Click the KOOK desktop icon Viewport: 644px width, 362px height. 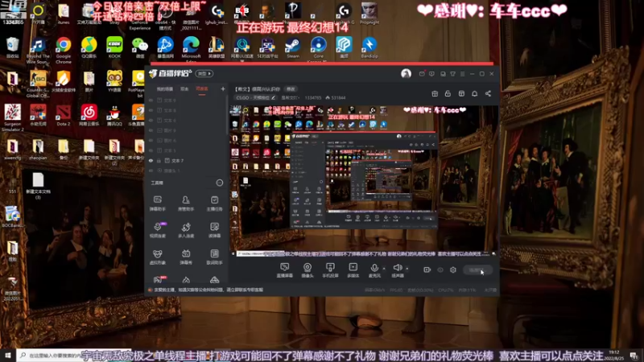114,47
